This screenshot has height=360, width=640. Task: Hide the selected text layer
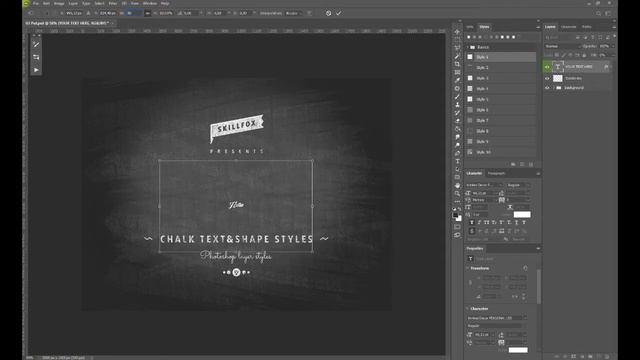coord(547,67)
